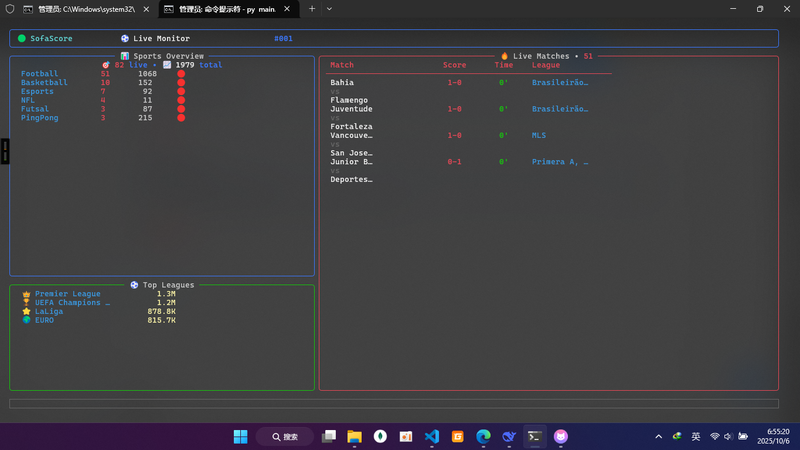Click the EURO league name
Viewport: 800px width, 450px height.
44,320
